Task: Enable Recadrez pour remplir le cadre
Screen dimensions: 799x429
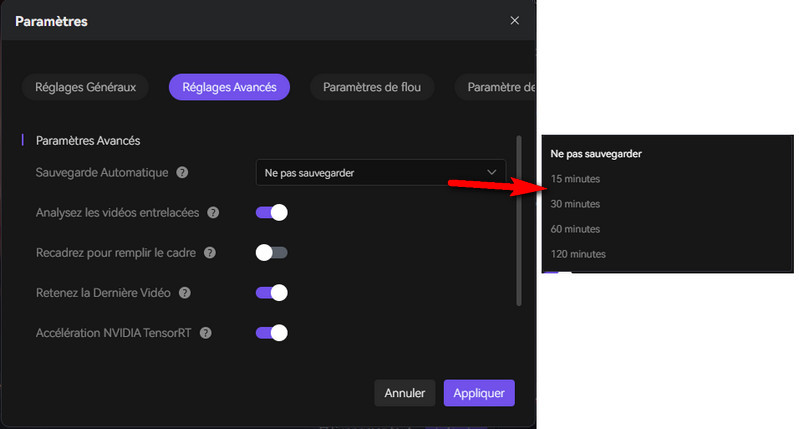Action: pyautogui.click(x=272, y=253)
